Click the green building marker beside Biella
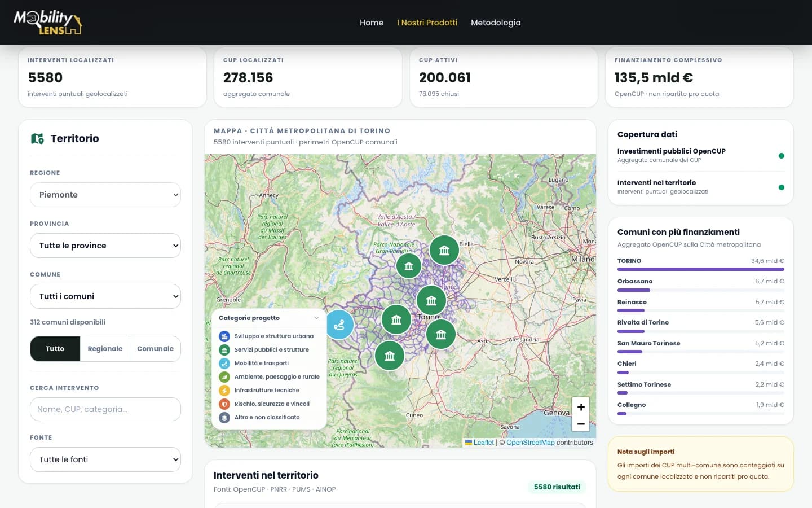This screenshot has width=812, height=508. 444,250
